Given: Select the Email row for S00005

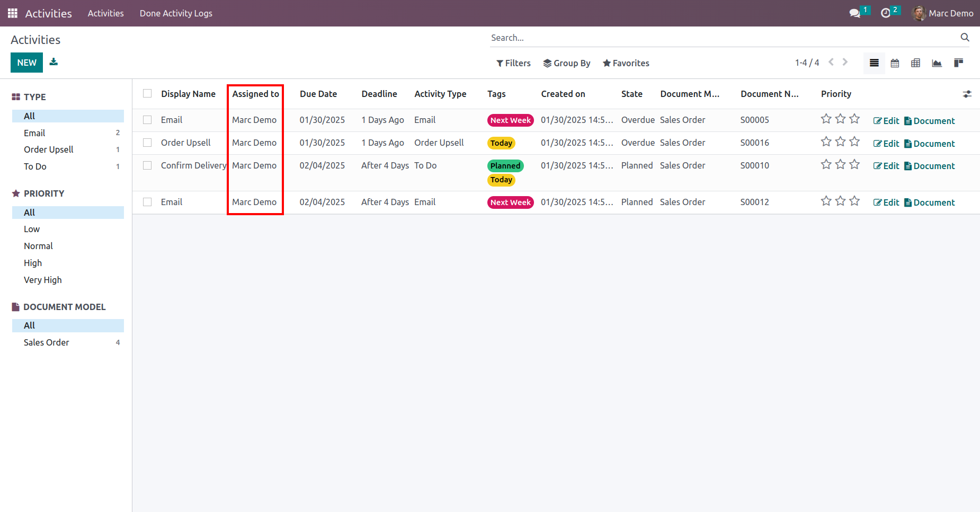Looking at the screenshot, I should pyautogui.click(x=147, y=120).
